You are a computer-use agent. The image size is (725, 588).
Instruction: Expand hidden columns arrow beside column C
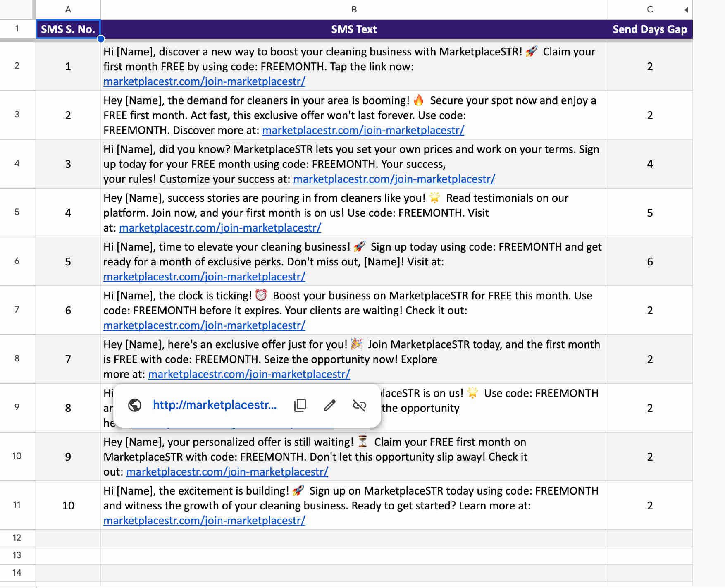click(x=686, y=10)
